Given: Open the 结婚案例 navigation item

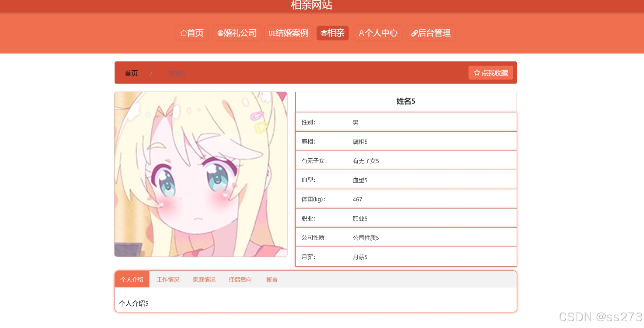Looking at the screenshot, I should [x=289, y=33].
